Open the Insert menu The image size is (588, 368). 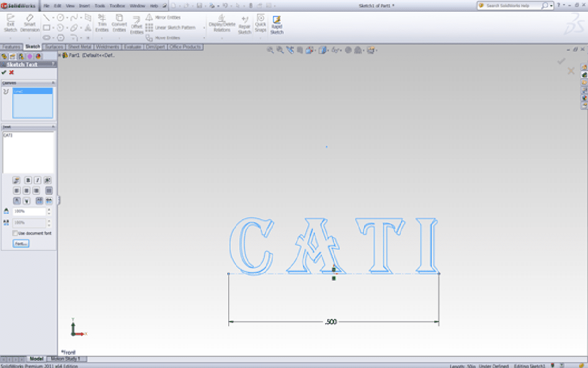click(84, 6)
